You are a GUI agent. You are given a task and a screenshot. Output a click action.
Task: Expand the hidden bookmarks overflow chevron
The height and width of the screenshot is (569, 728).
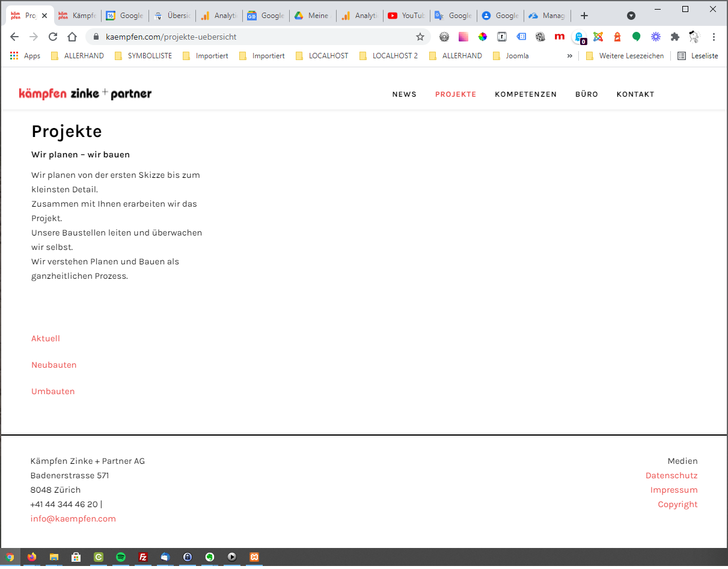point(569,56)
